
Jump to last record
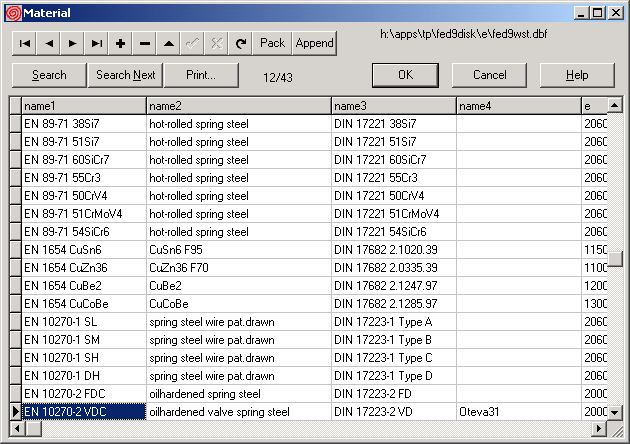tap(96, 43)
